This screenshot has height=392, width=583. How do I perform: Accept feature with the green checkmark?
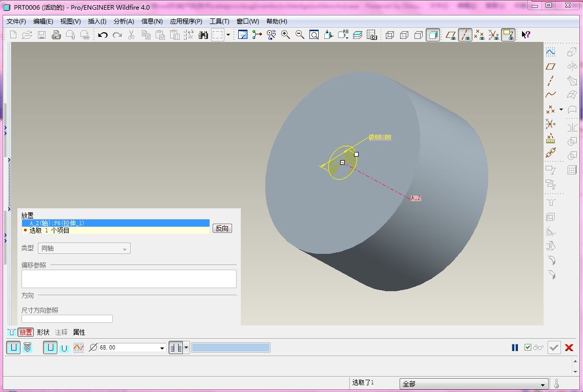point(554,348)
